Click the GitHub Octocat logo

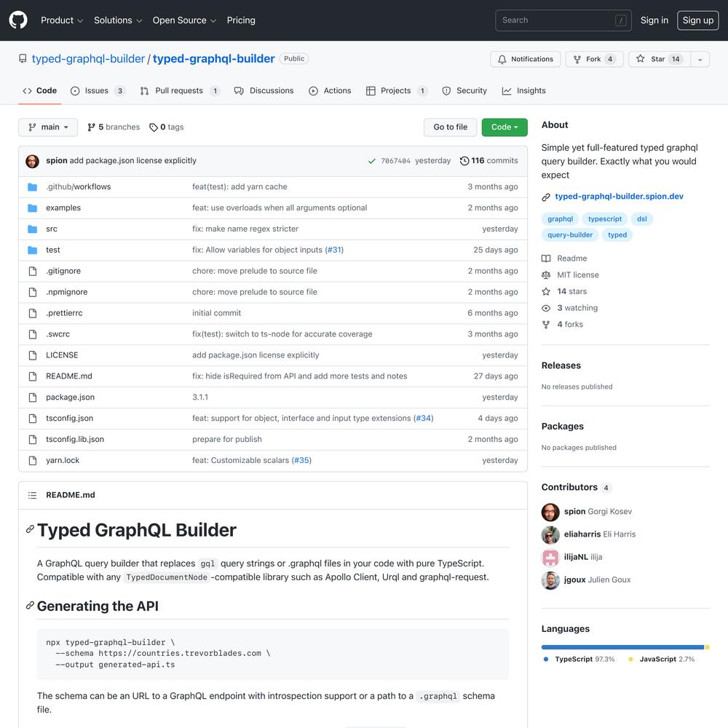coord(18,20)
